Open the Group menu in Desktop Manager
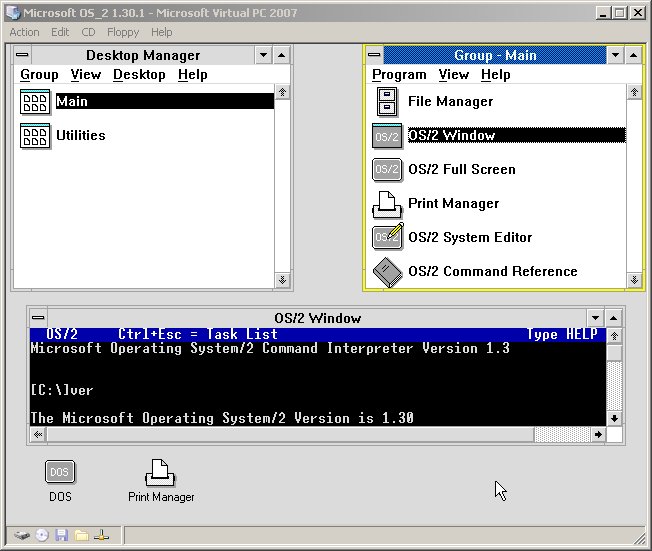This screenshot has height=551, width=652. coord(39,75)
